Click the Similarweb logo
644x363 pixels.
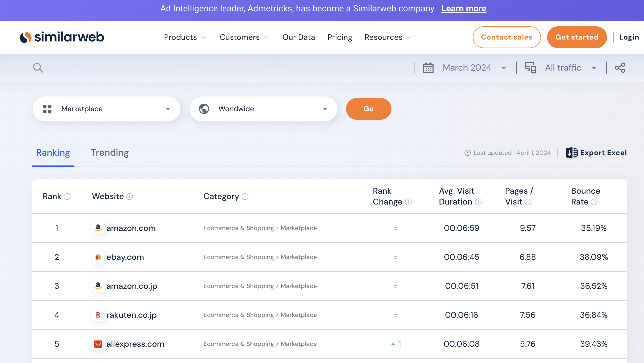62,37
